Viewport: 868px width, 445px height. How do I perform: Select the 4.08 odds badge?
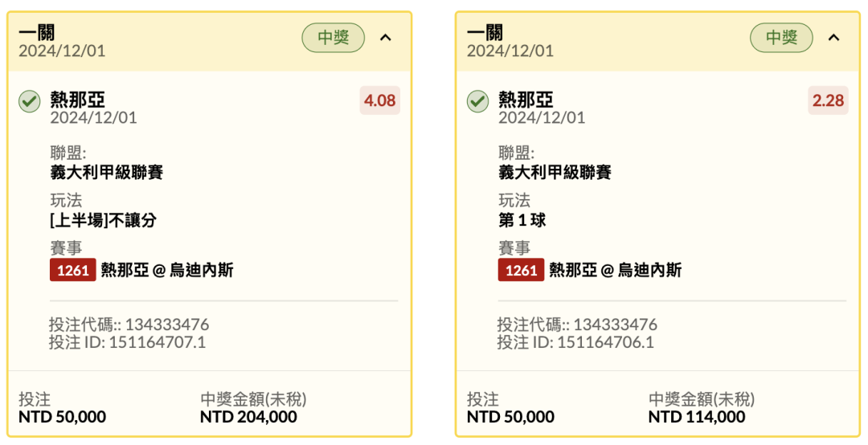click(x=379, y=100)
